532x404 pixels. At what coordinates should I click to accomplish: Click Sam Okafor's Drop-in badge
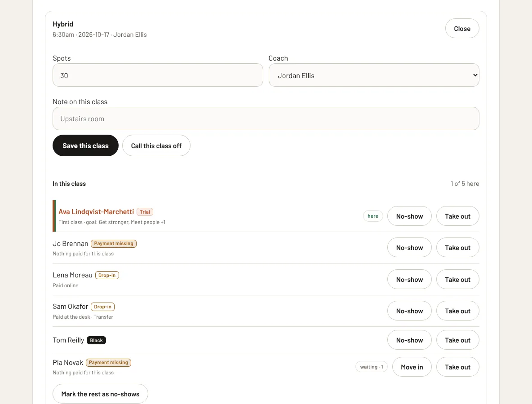tap(103, 307)
